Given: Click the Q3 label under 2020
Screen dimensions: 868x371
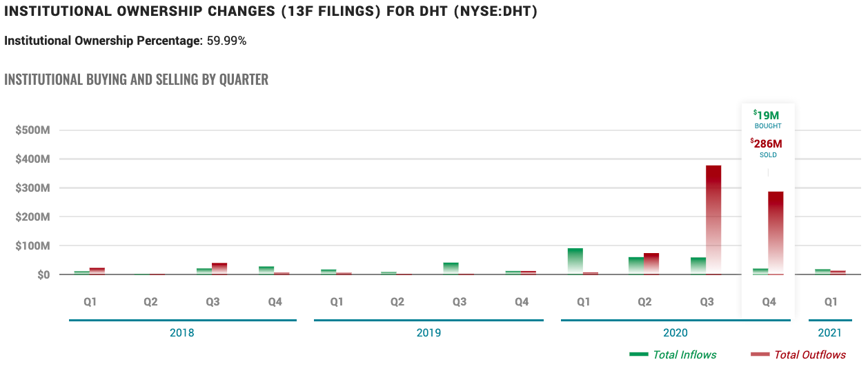Looking at the screenshot, I should [x=707, y=302].
